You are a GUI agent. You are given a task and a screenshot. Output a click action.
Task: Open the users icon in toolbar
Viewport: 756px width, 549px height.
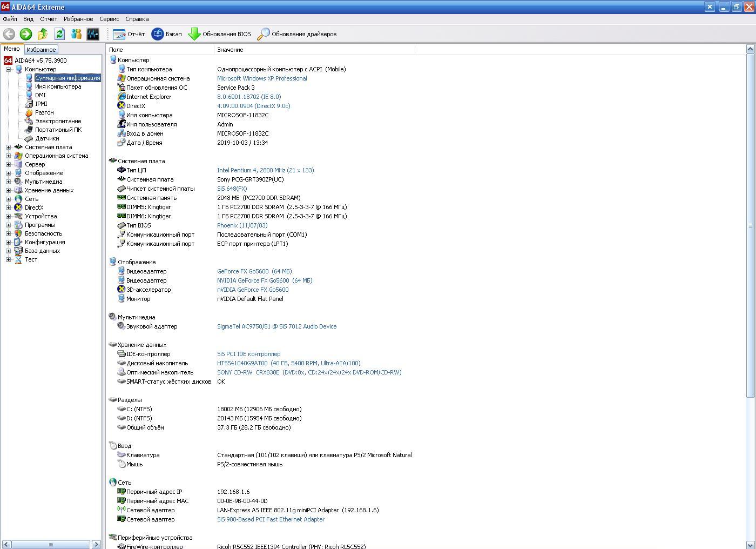coord(76,34)
